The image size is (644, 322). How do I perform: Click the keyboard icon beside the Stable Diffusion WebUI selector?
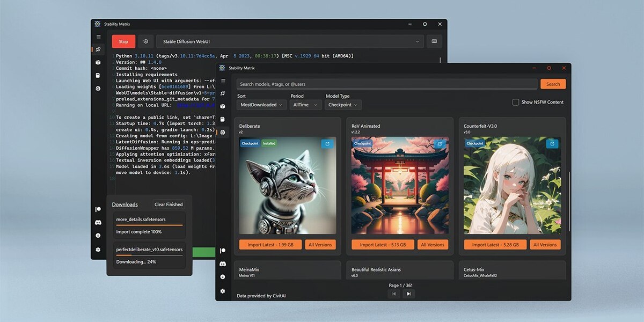point(434,41)
